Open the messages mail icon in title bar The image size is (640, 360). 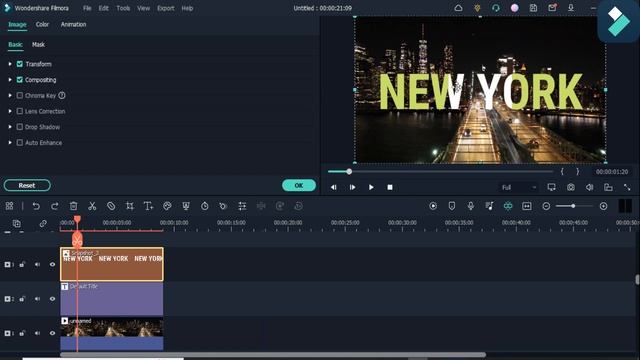552,8
